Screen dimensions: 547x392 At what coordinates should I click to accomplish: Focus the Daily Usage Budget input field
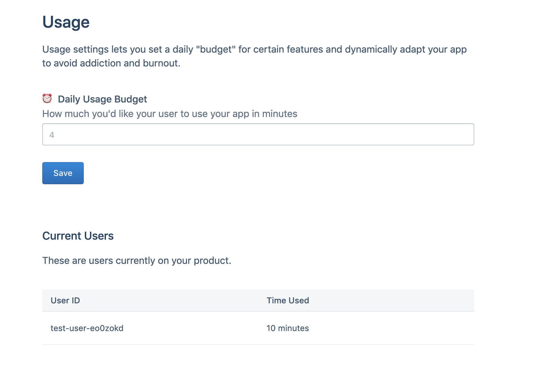point(258,134)
